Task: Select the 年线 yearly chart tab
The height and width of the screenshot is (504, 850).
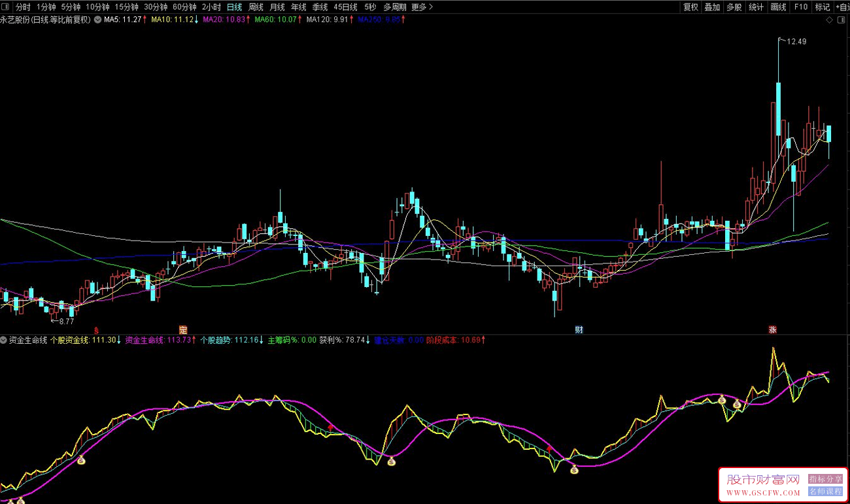Action: (299, 7)
